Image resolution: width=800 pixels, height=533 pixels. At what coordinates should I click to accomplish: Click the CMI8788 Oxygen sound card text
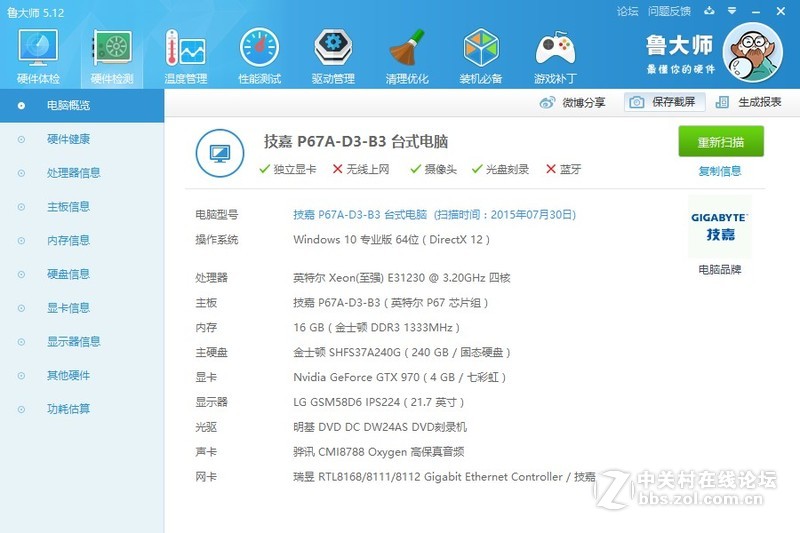[379, 452]
